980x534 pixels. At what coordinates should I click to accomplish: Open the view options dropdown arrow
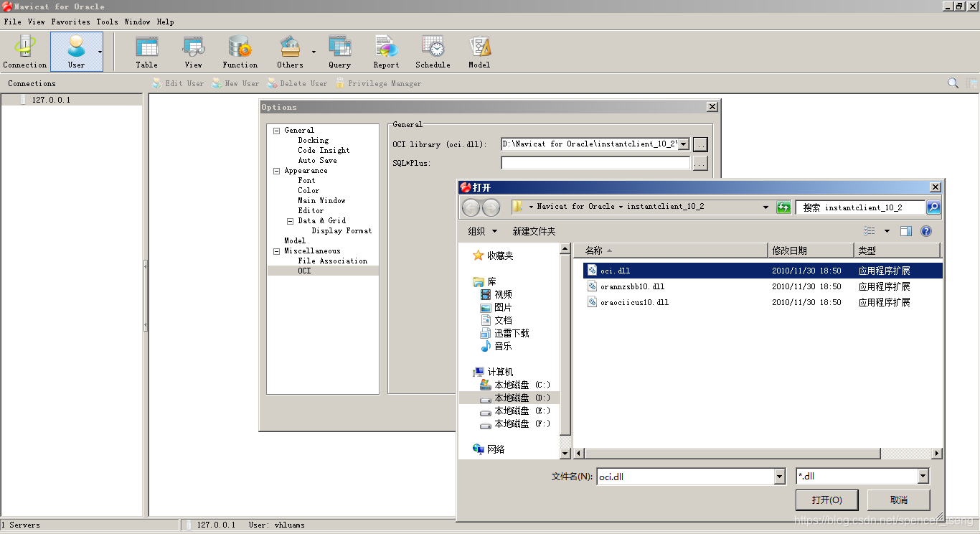[x=887, y=231]
